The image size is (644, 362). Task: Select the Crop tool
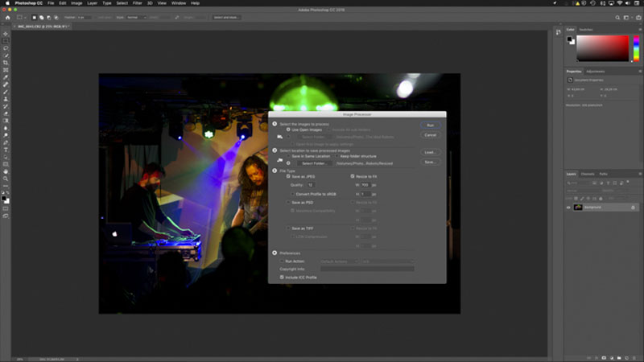pyautogui.click(x=6, y=63)
